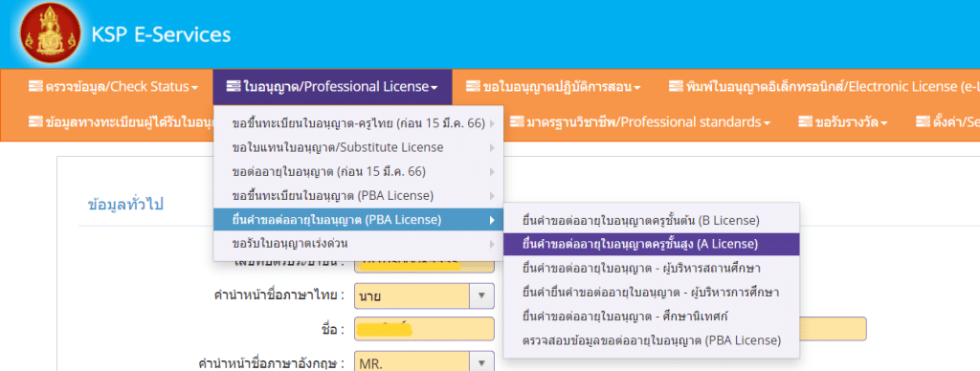Select ขอขึ้นทะเบียนใบอนุญาต (PBA License)

coord(359,195)
